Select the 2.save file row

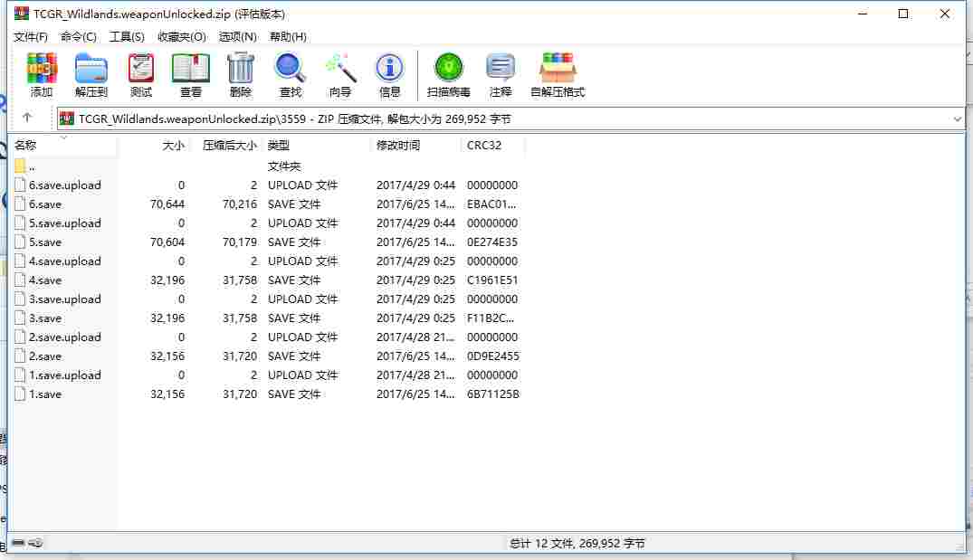tap(267, 356)
